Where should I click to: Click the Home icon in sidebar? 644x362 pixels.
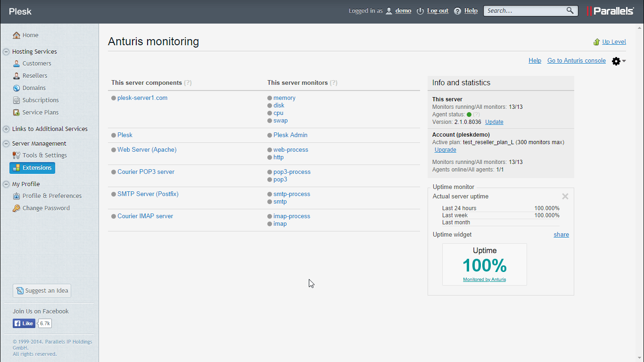17,35
